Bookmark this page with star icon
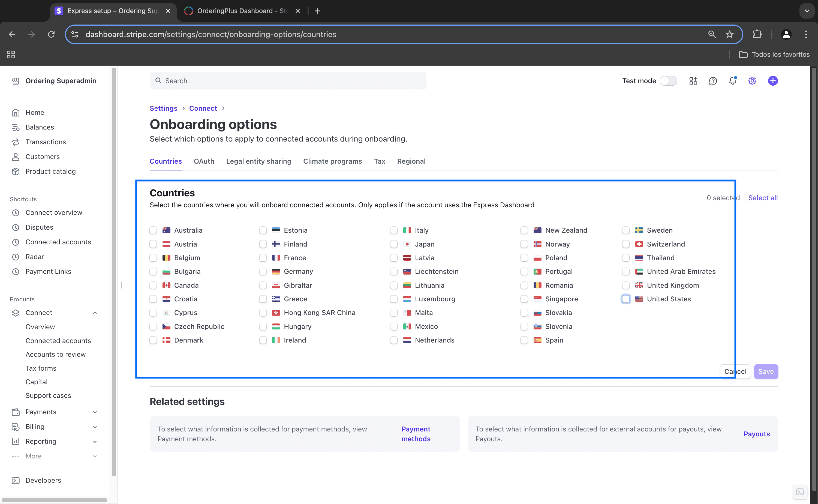The width and height of the screenshot is (818, 504). pos(730,34)
